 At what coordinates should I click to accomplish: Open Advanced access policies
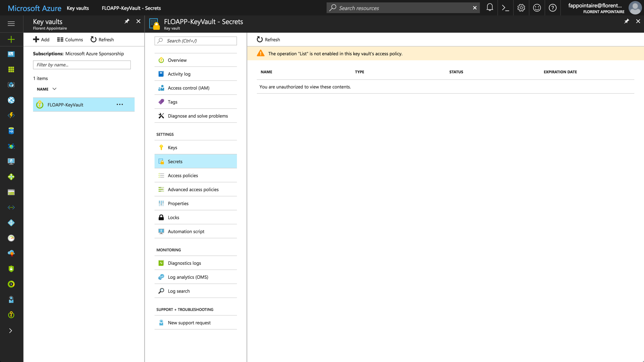click(195, 189)
